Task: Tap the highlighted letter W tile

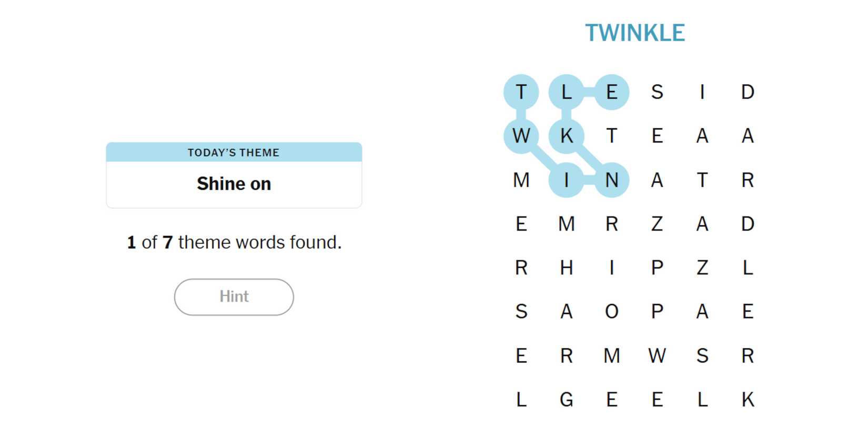Action: tap(521, 136)
